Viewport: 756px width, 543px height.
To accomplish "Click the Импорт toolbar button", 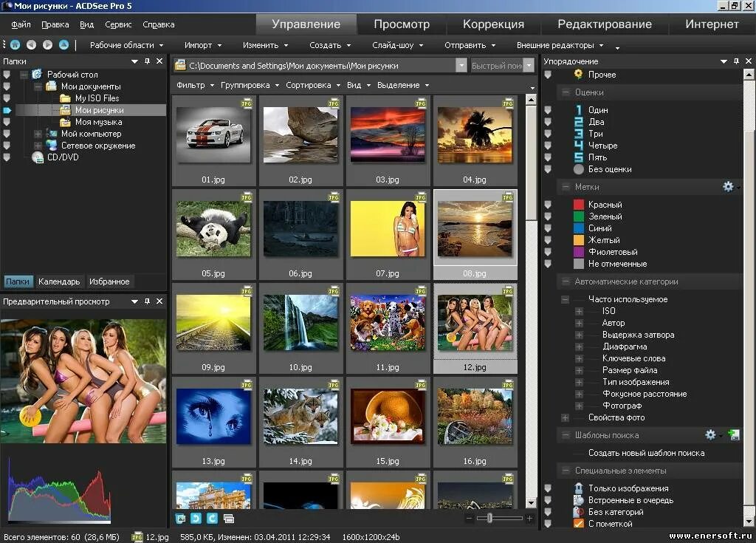I will [202, 45].
